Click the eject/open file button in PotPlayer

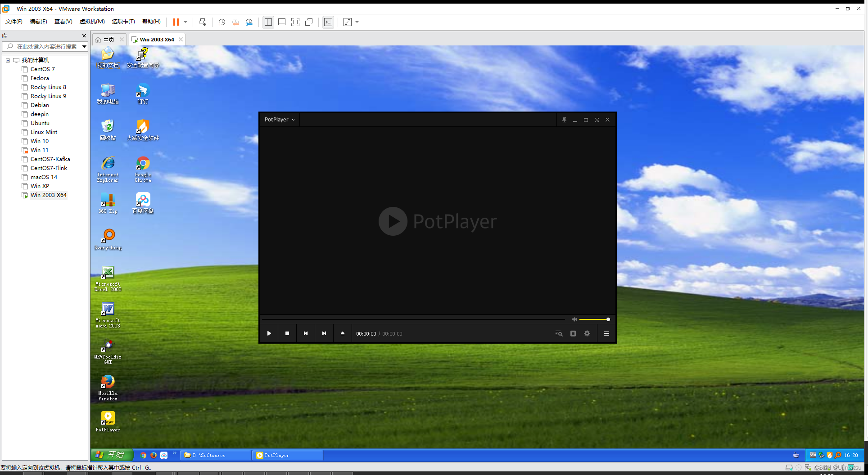343,333
